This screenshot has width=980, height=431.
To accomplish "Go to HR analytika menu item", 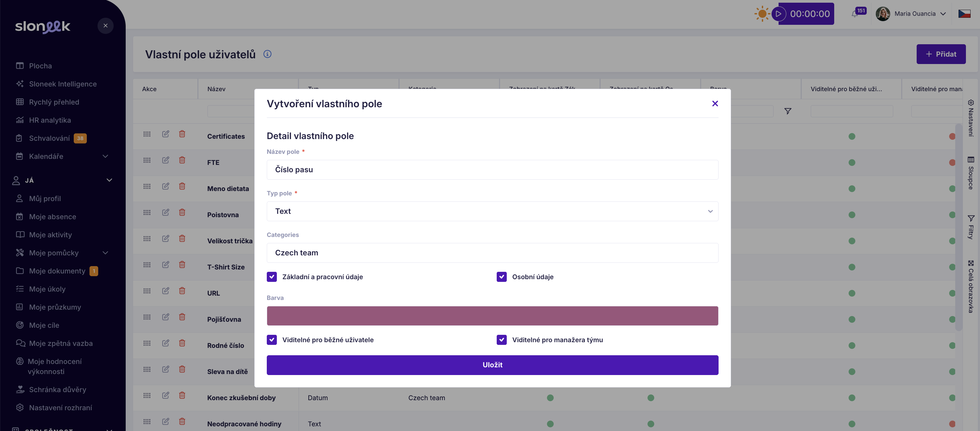I will (x=50, y=120).
